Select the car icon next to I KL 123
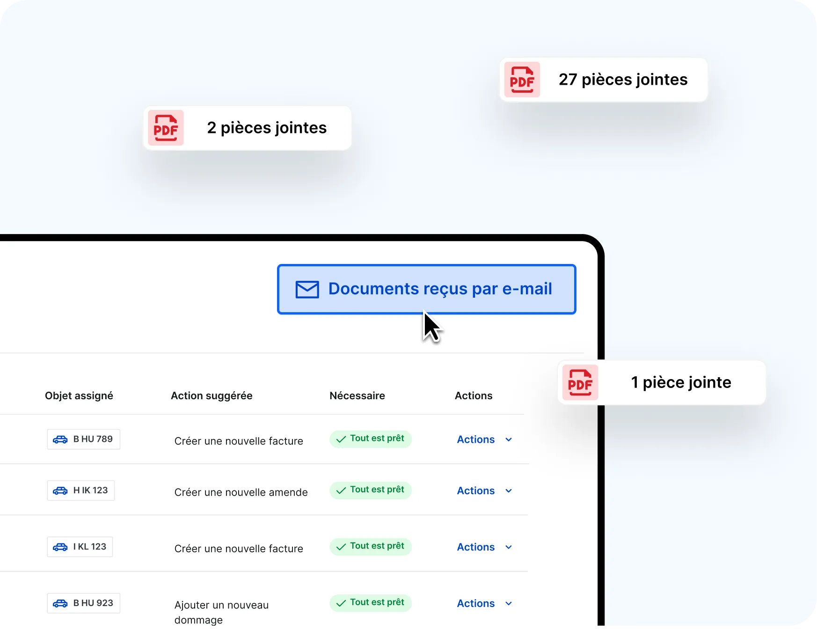This screenshot has height=644, width=817. click(59, 547)
